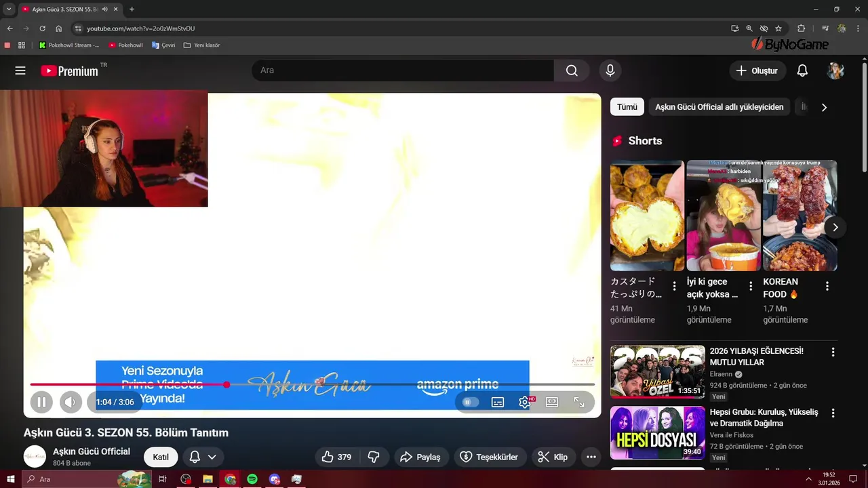
Task: Seek on the red video progress bar
Action: tap(312, 384)
